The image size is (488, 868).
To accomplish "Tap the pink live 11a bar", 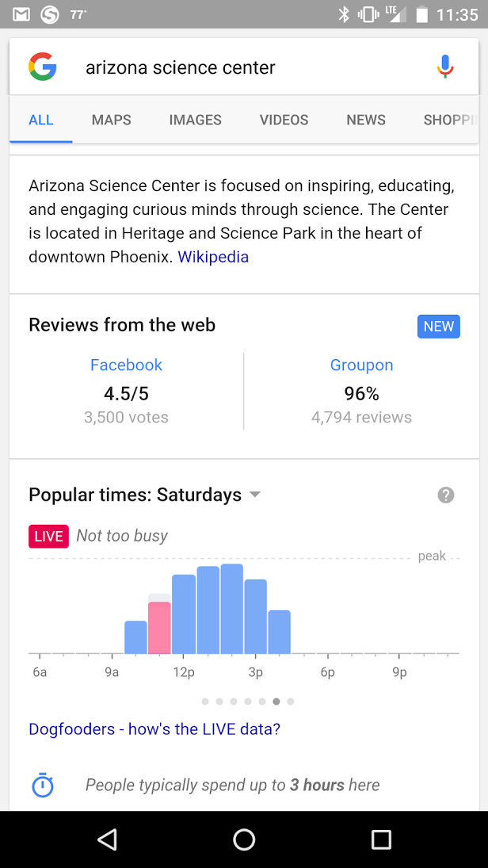I will (159, 627).
